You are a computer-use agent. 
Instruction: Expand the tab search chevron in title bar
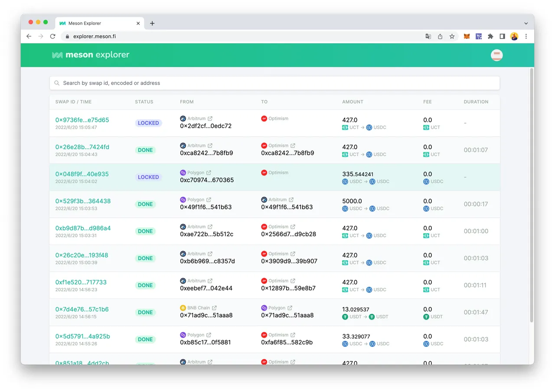tap(526, 23)
